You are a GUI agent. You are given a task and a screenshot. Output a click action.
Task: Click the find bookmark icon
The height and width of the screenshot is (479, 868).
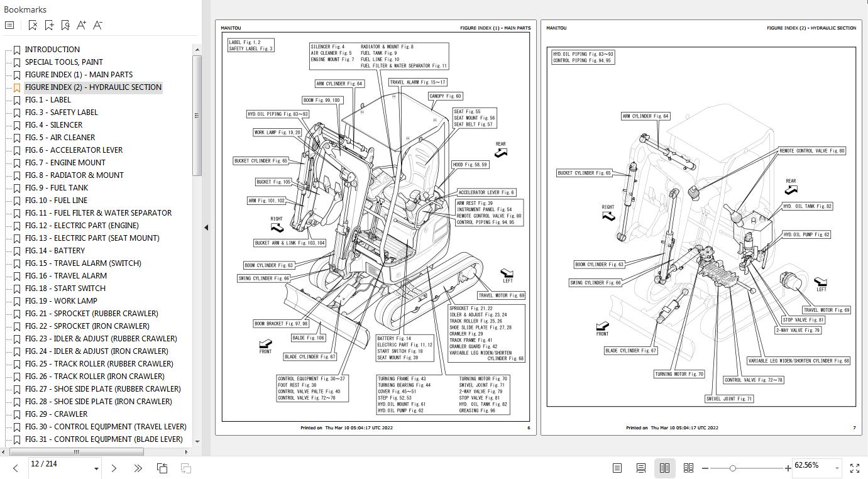click(65, 25)
